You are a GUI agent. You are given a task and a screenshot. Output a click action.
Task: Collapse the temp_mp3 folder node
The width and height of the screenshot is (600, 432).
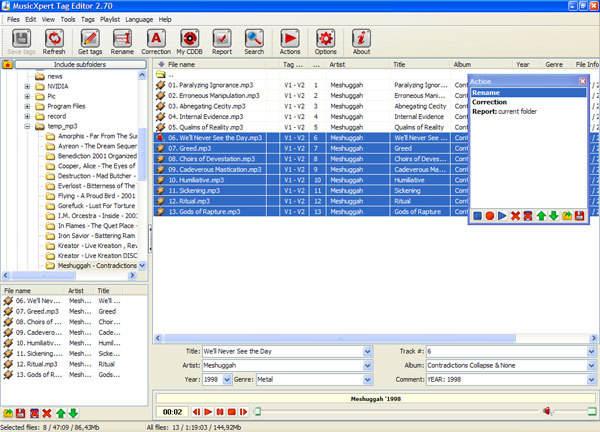(x=27, y=126)
